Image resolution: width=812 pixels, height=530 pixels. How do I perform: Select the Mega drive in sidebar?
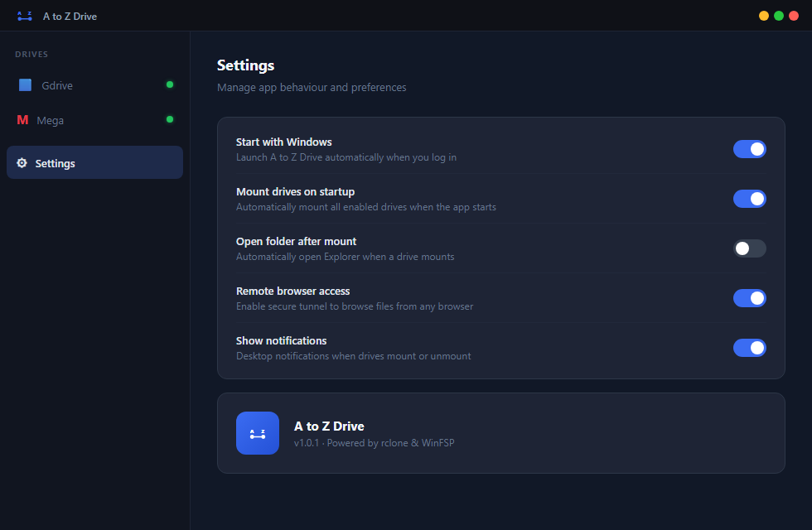coord(94,120)
